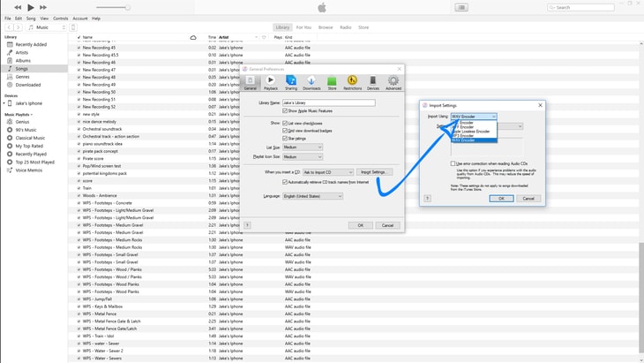This screenshot has height=363, width=644.
Task: Open Downloaded in the Library sidebar
Action: tap(28, 85)
